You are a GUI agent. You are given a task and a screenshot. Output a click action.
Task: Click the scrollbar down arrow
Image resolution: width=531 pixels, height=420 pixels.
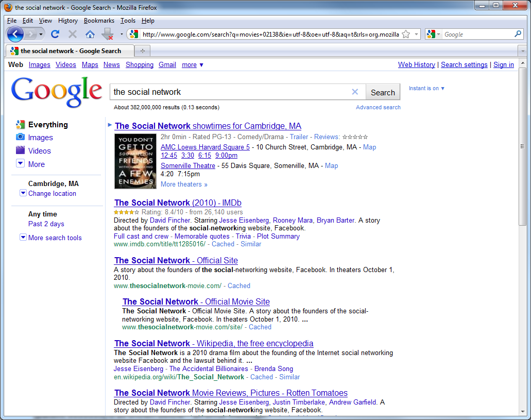pyautogui.click(x=523, y=412)
